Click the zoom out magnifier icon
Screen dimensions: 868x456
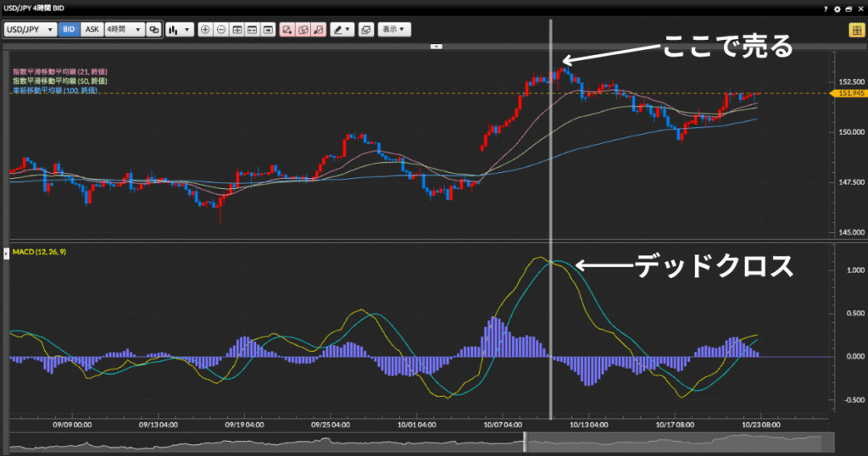pyautogui.click(x=220, y=29)
